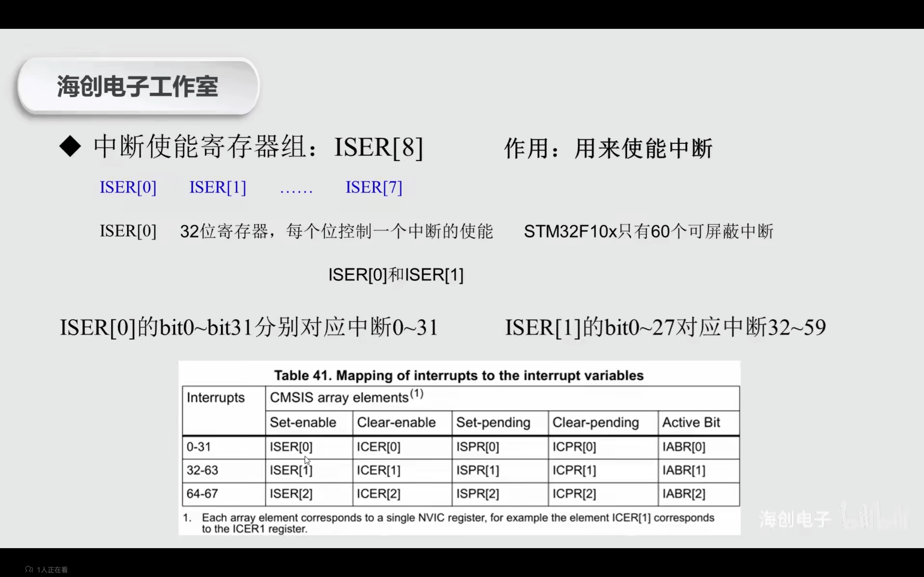Click the blue ISER[0] label
This screenshot has height=577, width=924.
[128, 188]
